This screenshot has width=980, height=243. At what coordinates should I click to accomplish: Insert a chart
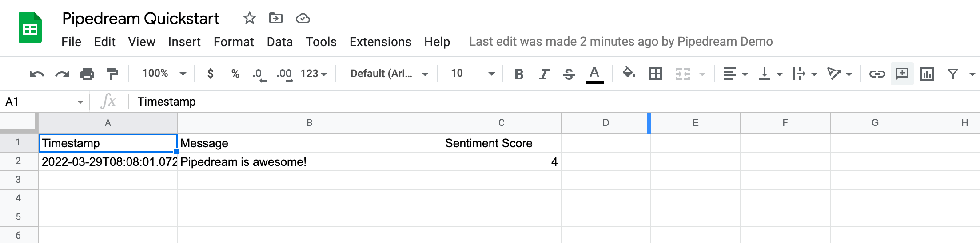coord(927,74)
